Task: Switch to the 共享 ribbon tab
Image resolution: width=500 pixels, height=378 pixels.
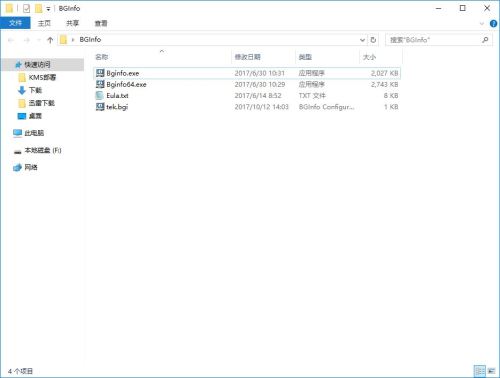Action: [x=72, y=23]
